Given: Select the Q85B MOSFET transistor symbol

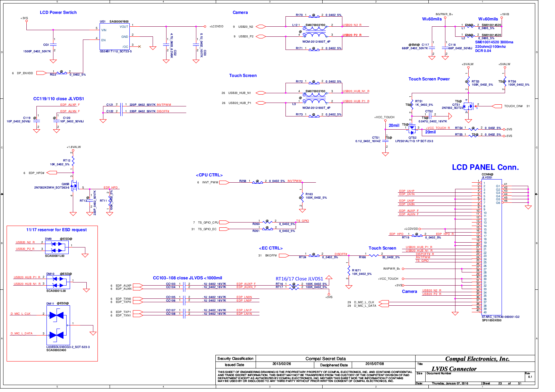Looking at the screenshot, I should click(74, 186).
